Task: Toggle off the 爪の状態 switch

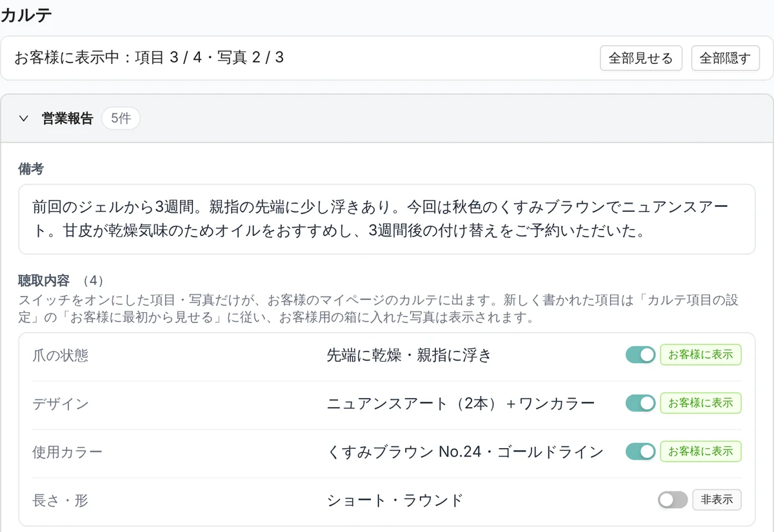Action: pos(640,355)
